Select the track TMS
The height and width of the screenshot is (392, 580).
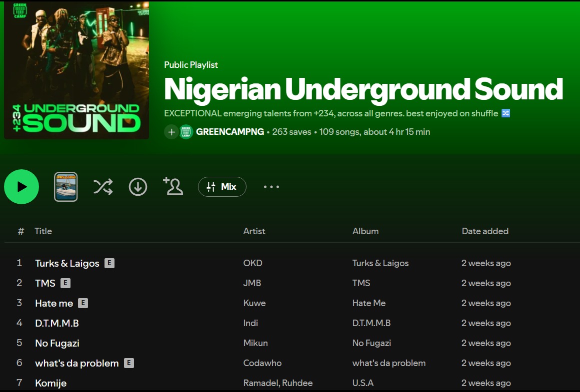coord(45,283)
